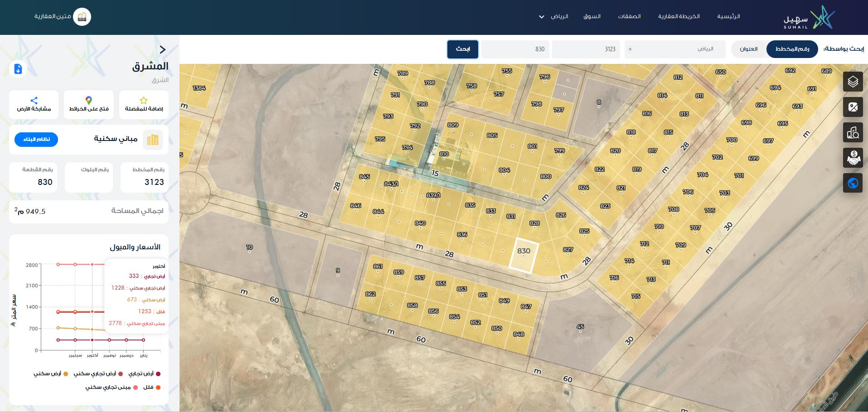Download the Al-Mashriq land report file
Viewport: 868px width, 412px height.
pyautogui.click(x=18, y=69)
